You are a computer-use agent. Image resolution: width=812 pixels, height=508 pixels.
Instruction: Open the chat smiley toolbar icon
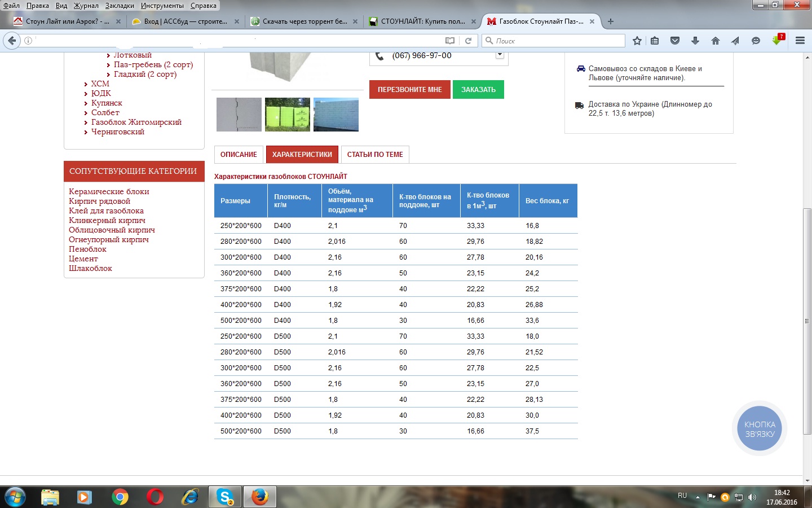tap(756, 41)
